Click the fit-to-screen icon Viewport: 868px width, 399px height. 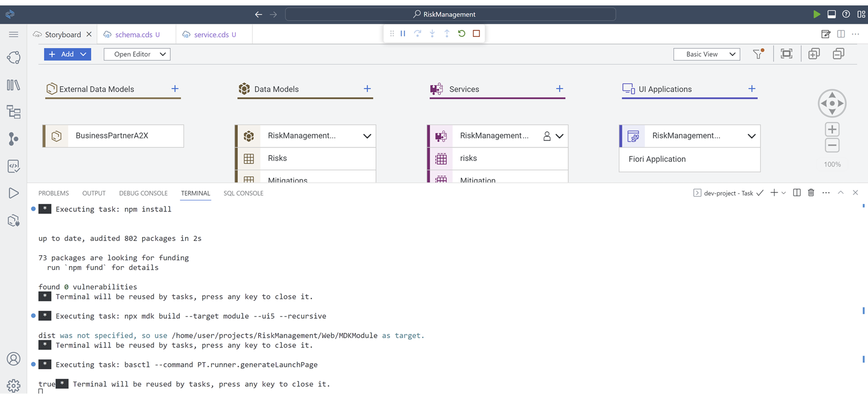coord(787,54)
